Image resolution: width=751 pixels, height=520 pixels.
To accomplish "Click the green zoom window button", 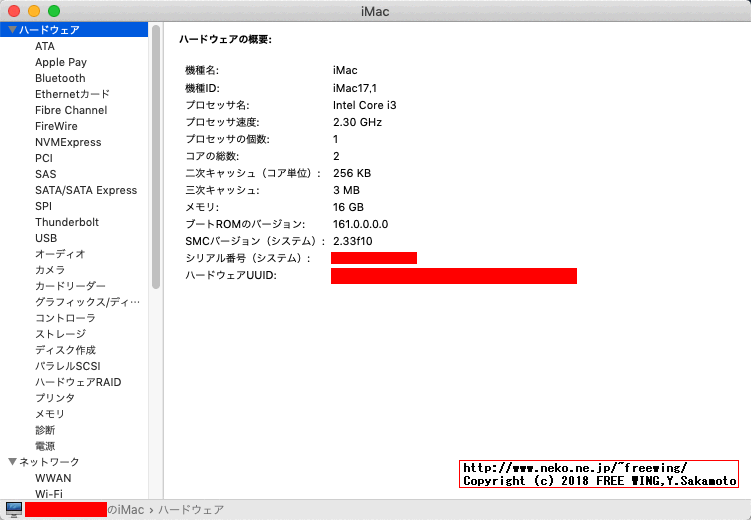I will point(54,11).
